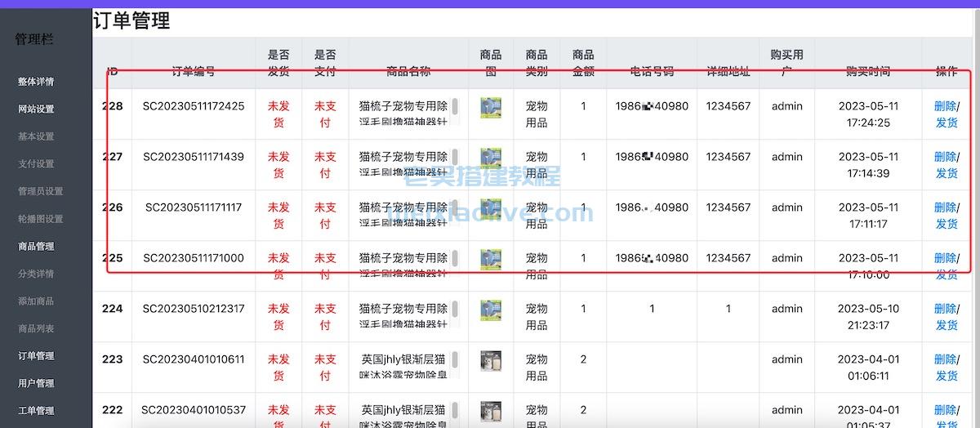Go to 管理员设置 sidebar item
980x428 pixels.
coord(40,191)
